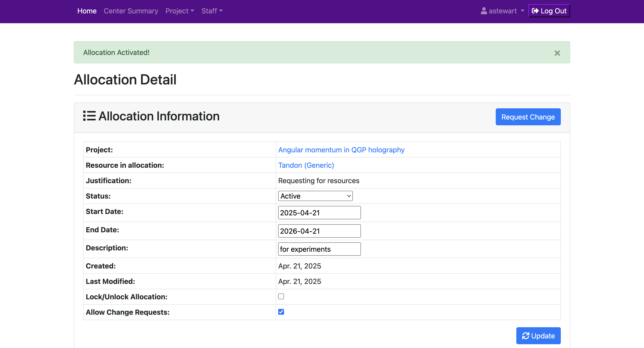Image resolution: width=644 pixels, height=348 pixels.
Task: Open the Tandon (Generic) resource link
Action: click(x=306, y=165)
